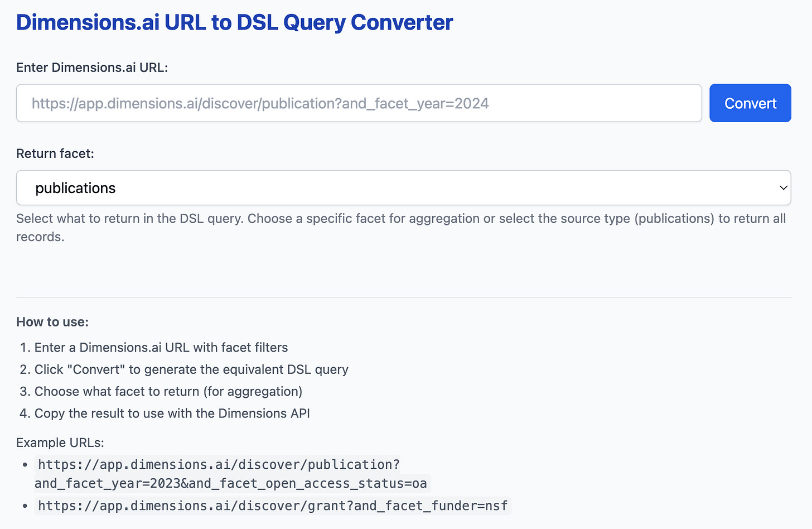The image size is (812, 529).
Task: Click the 'How to use:' heading
Action: click(52, 322)
